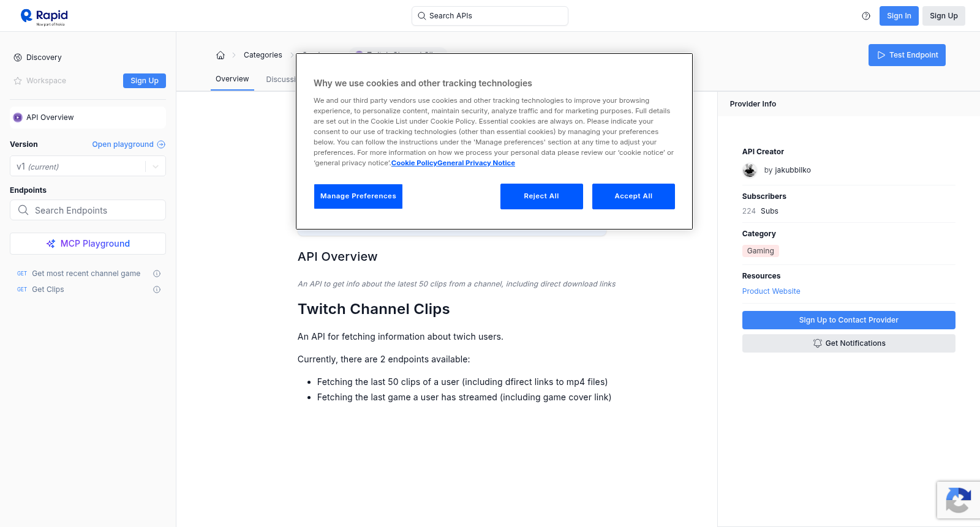Select the API Overview sidebar item

click(88, 118)
